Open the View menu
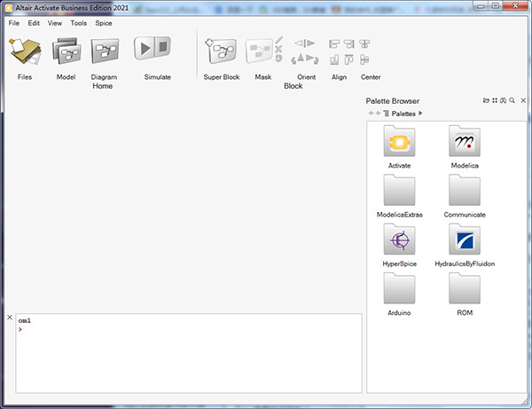This screenshot has width=532, height=409. tap(55, 23)
